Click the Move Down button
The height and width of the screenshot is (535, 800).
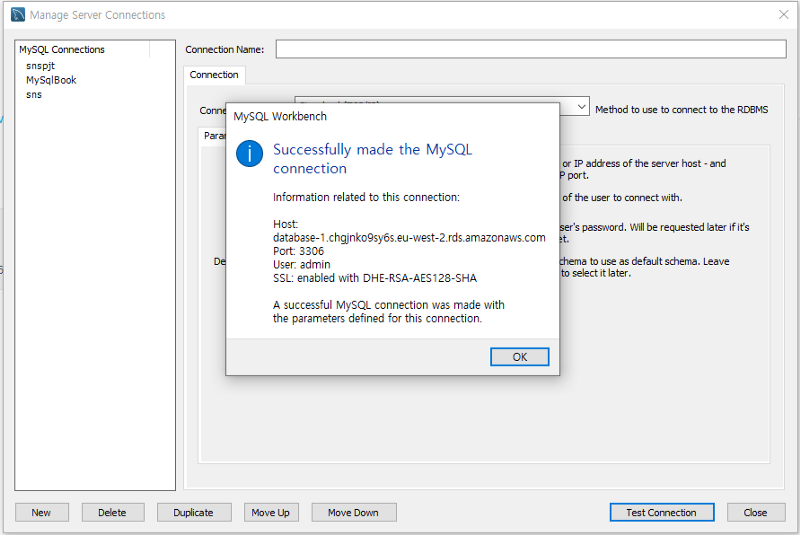354,513
